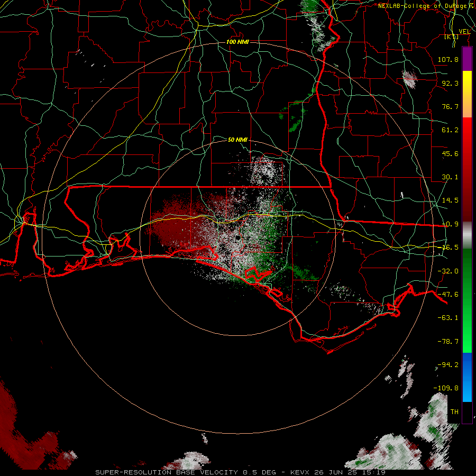The height and width of the screenshot is (476, 476).
Task: Click the -78.7 value on velocity scale
Action: (x=448, y=342)
